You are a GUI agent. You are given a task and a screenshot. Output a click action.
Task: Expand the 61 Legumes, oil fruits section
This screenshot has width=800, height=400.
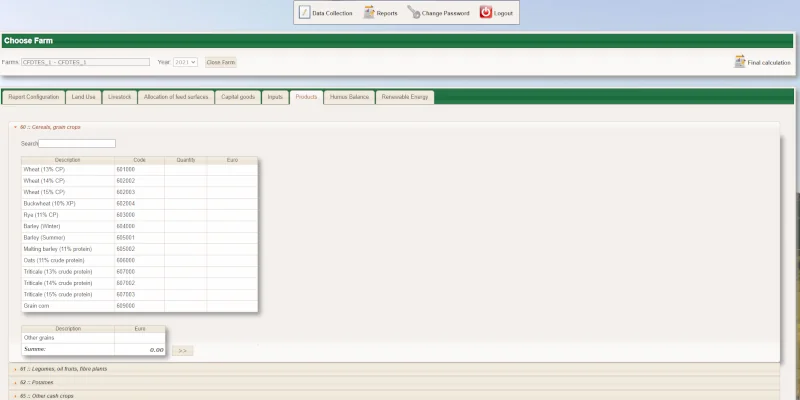tap(15, 369)
